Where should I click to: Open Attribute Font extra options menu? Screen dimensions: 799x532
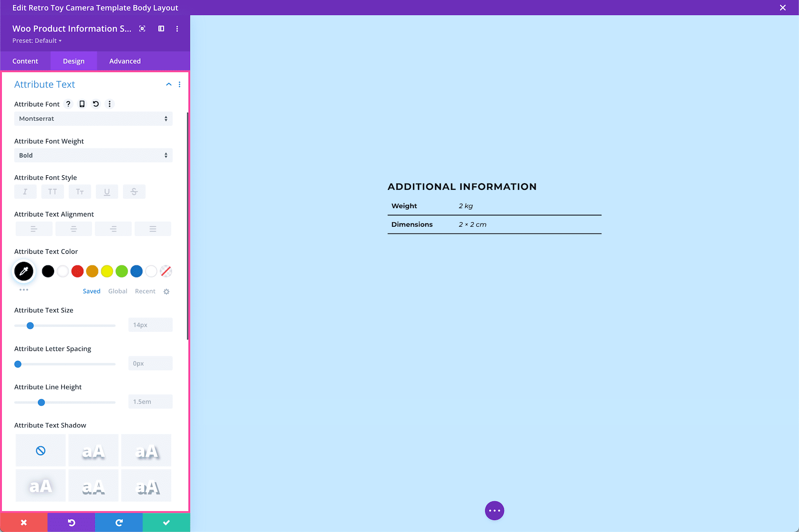click(109, 104)
